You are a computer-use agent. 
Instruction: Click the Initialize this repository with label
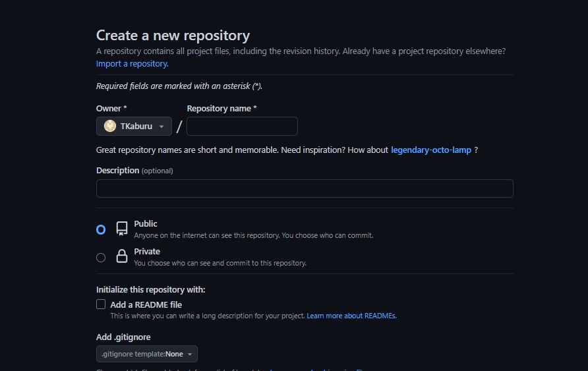coord(151,290)
